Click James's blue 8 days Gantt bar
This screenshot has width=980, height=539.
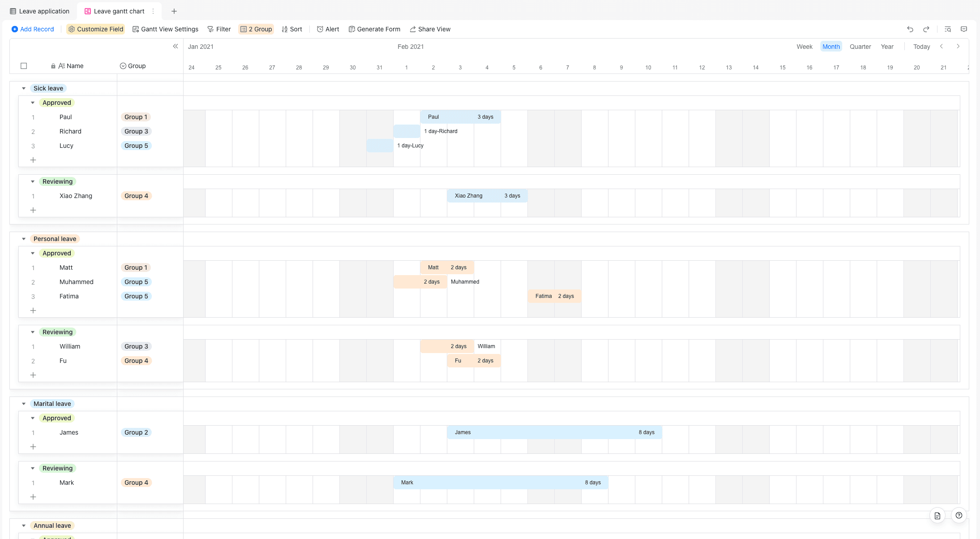click(x=554, y=432)
